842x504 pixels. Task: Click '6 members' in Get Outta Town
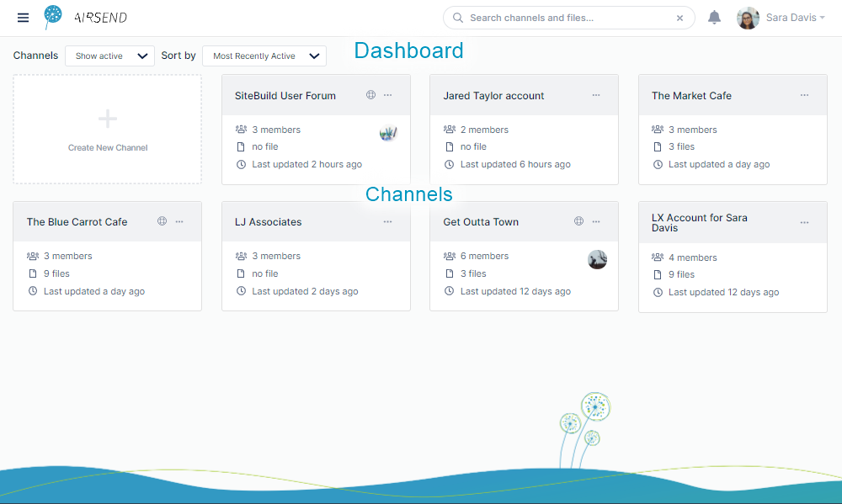click(484, 256)
